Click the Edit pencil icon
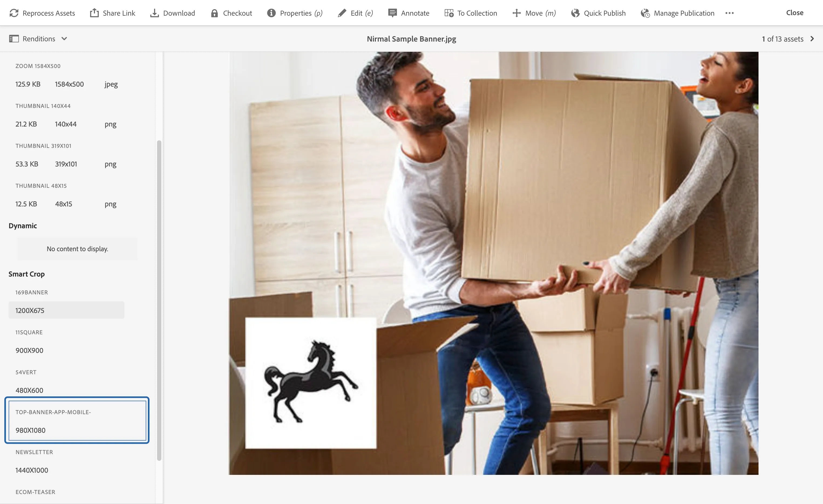 (342, 13)
